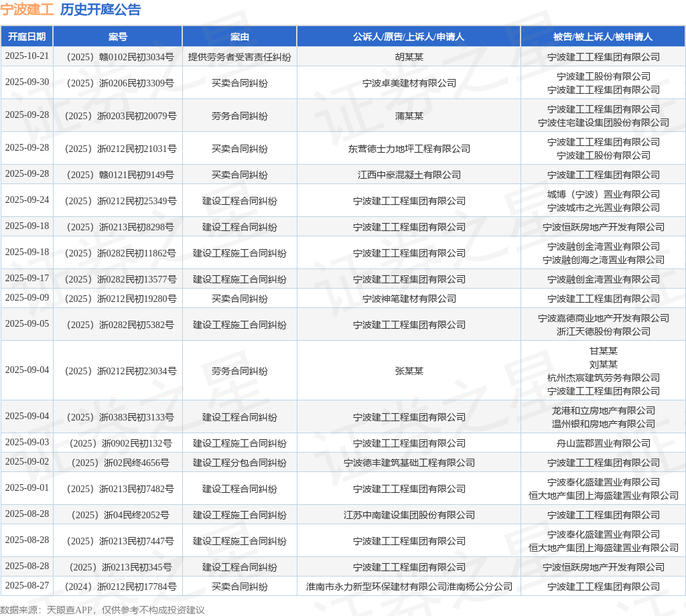Select case number (2025)浙0212民初25349号

tap(118, 201)
